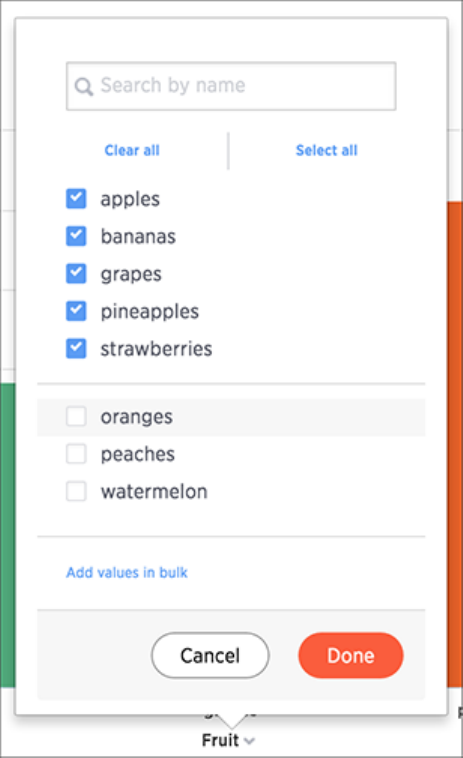The height and width of the screenshot is (758, 463).
Task: Click the oranges list item label
Action: pos(136,417)
